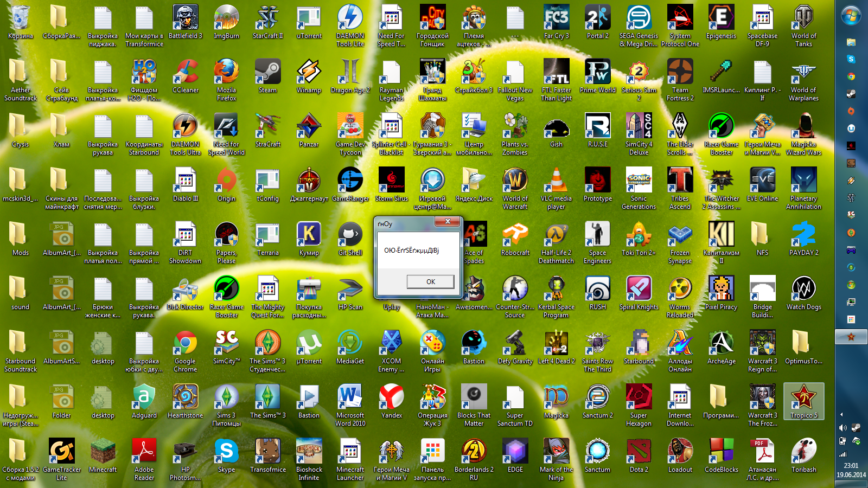Open the Mark of the Ninja shortcut

click(x=557, y=460)
